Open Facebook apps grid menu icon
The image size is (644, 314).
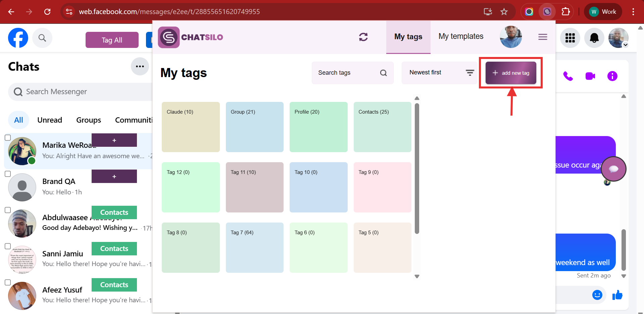[x=570, y=38]
